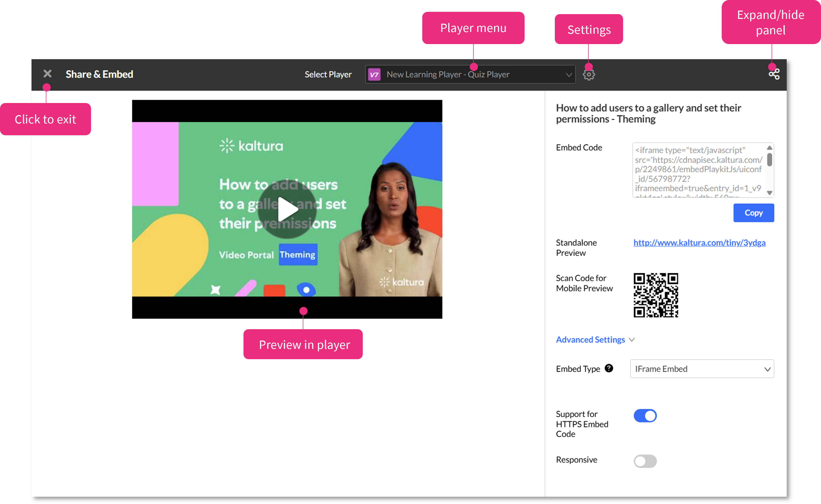Enable the Responsive toggle
The height and width of the screenshot is (504, 821).
click(645, 461)
